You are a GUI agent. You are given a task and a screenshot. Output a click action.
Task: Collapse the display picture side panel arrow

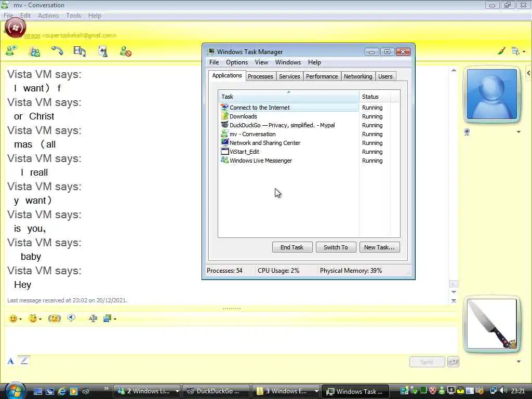point(528,73)
